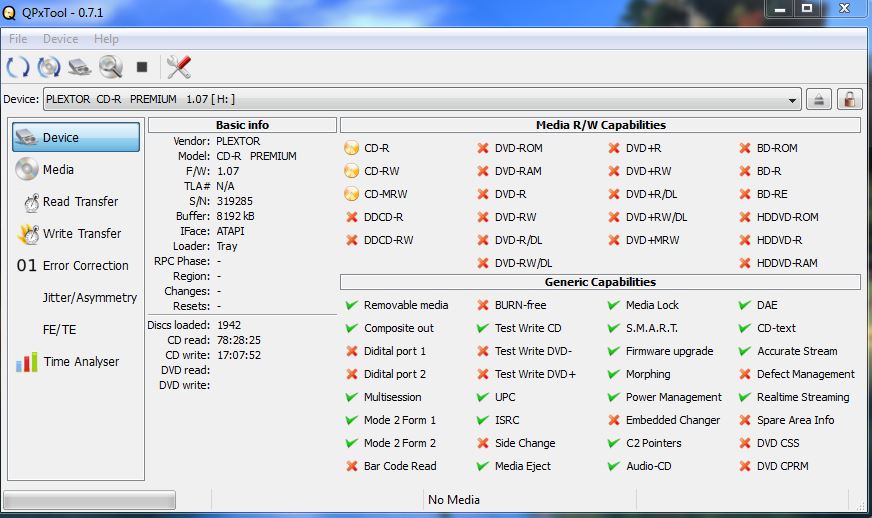The height and width of the screenshot is (518, 872).
Task: Click the Generic Capabilities header
Action: 601,282
